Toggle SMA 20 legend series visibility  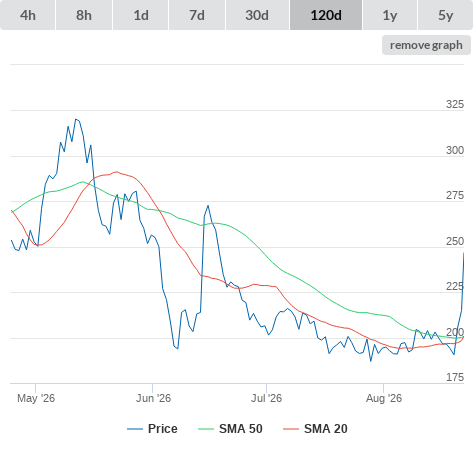pyautogui.click(x=315, y=429)
